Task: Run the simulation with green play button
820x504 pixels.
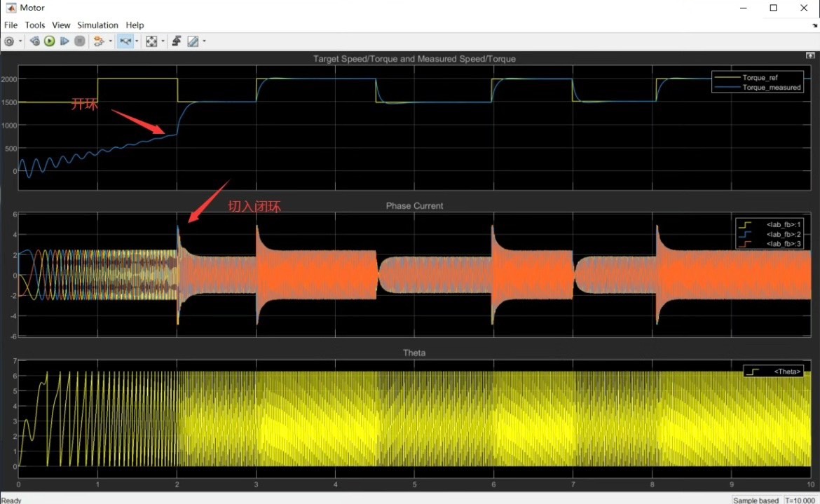Action: point(50,41)
